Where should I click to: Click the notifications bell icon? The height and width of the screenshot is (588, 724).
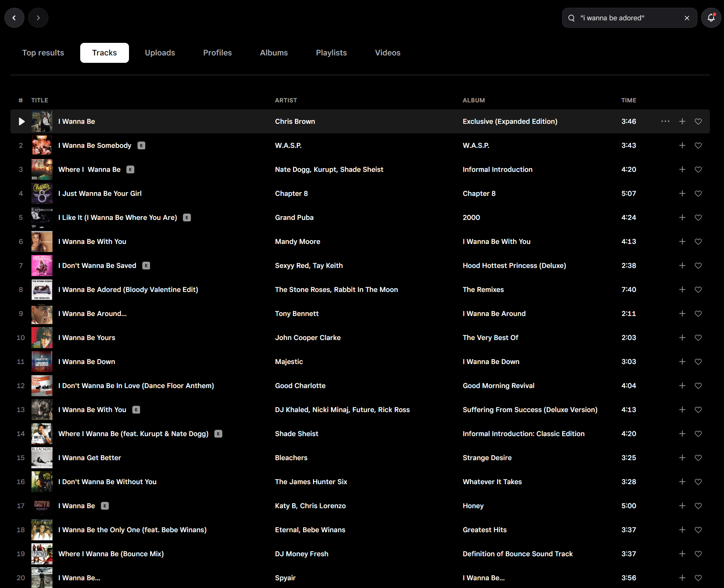pos(711,18)
